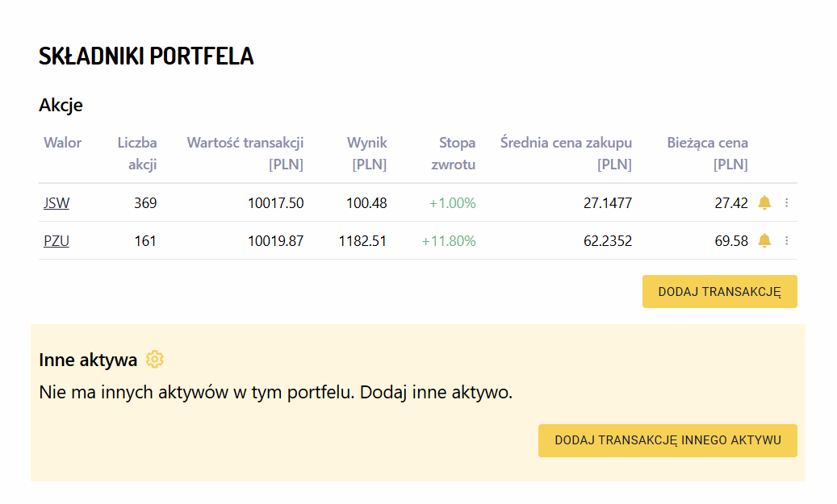Click the Liczba akcji column header
Viewport: 837px width, 504px height.
137,153
